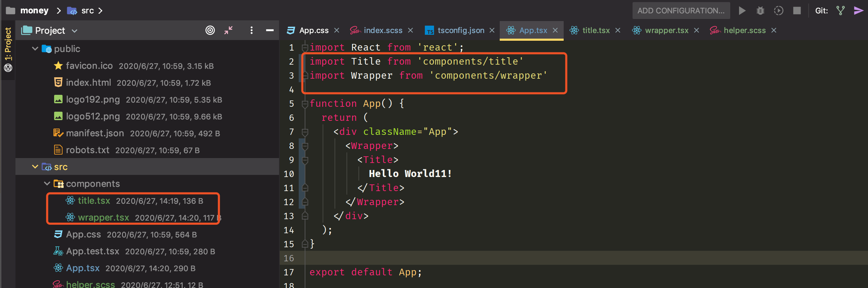
Task: Select title.tsx in components folder
Action: tap(94, 201)
